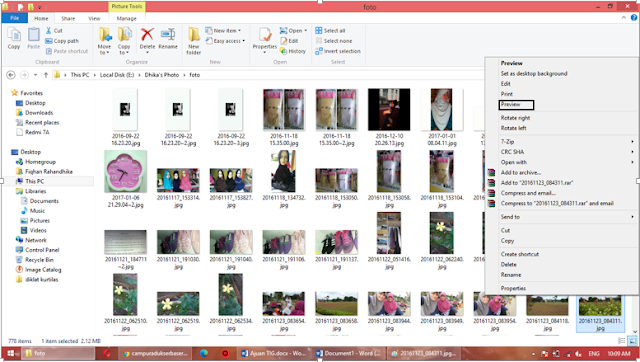Switch to the View tab
The width and height of the screenshot is (640, 362).
point(94,18)
